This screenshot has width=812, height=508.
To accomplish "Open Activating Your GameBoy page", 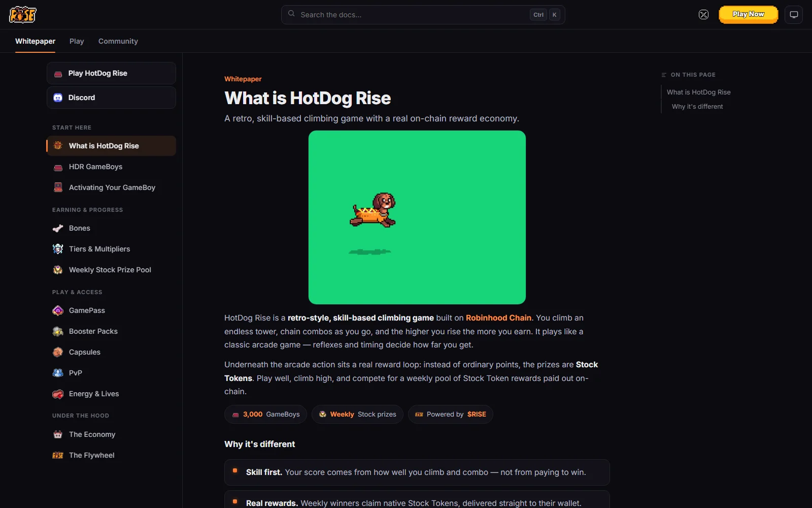I will [x=111, y=187].
